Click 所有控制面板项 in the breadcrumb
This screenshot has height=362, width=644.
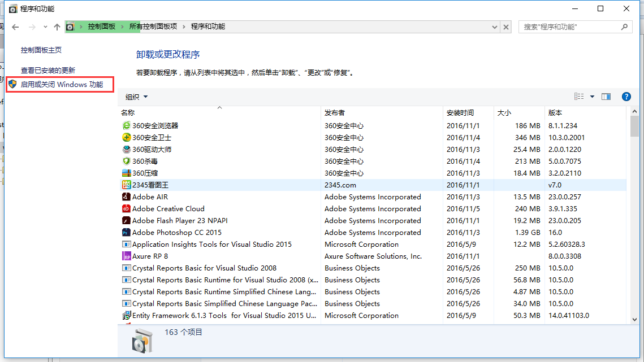pyautogui.click(x=153, y=27)
